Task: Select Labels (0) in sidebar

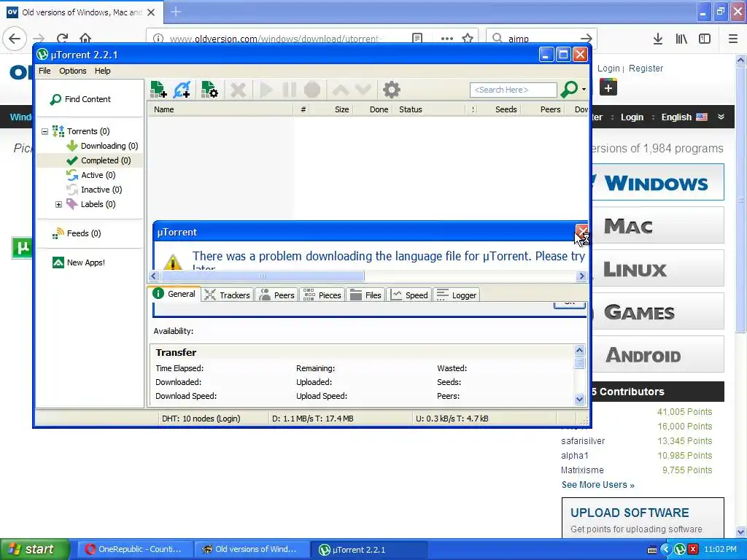Action: coord(91,204)
